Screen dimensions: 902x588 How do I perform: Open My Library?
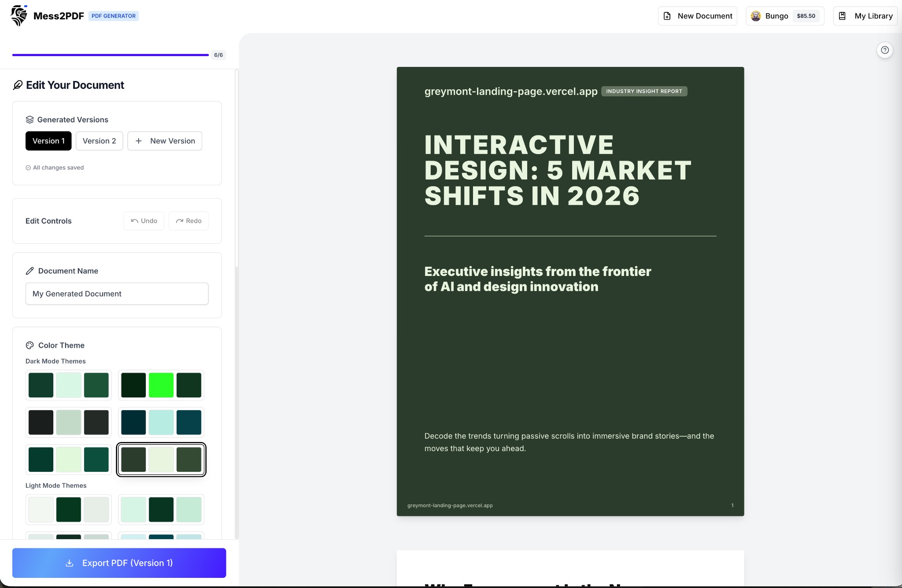[x=865, y=16]
